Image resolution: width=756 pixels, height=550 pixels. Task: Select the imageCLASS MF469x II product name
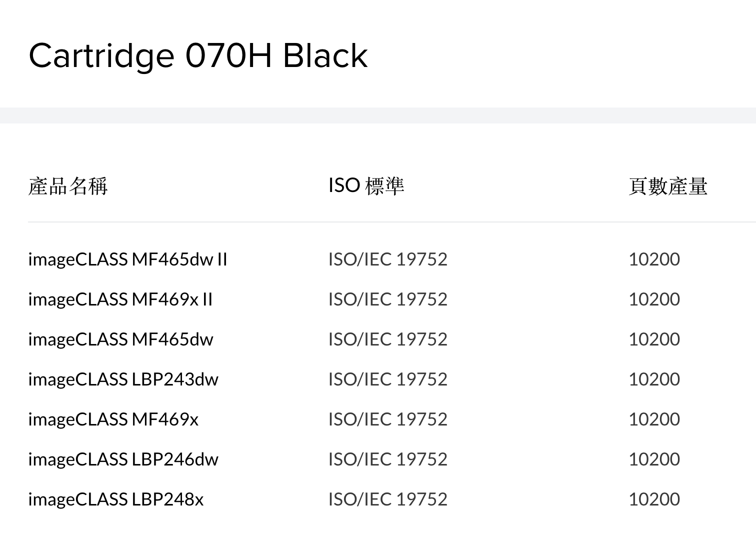click(x=120, y=299)
